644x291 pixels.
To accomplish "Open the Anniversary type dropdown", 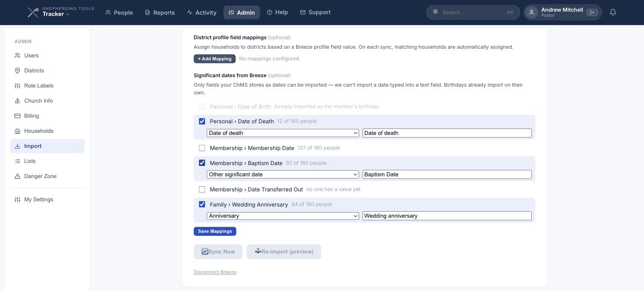I will 283,216.
